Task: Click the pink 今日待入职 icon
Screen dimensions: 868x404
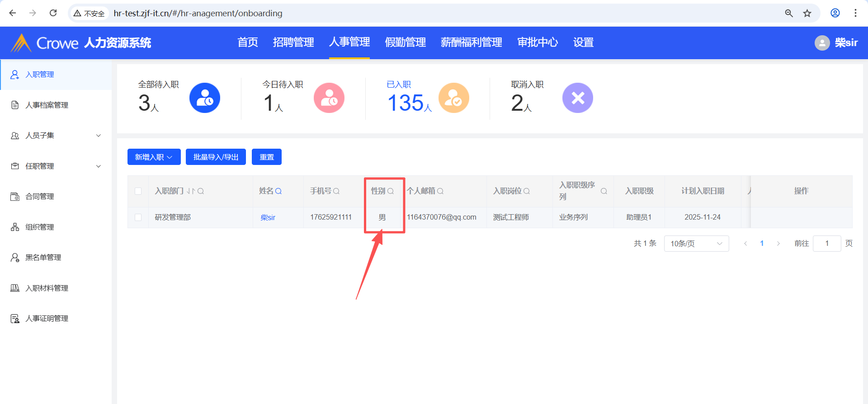Action: [x=329, y=98]
